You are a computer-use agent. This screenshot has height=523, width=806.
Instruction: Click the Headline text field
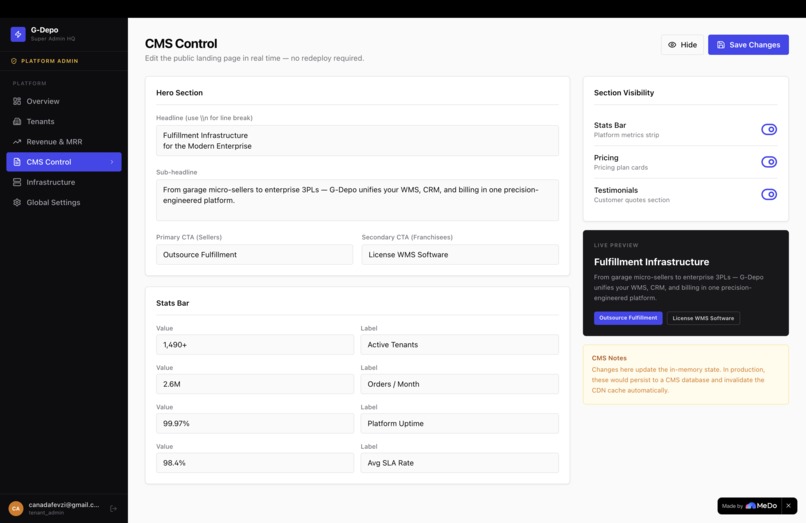[x=357, y=140]
